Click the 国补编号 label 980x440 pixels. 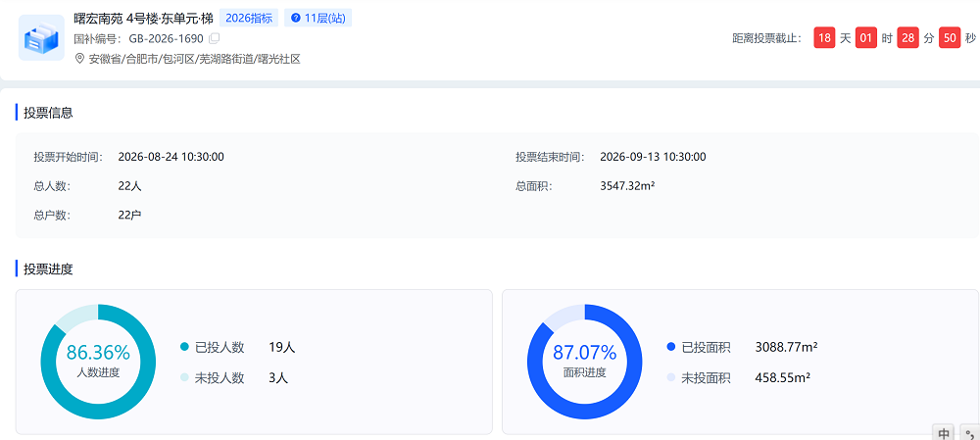click(x=98, y=39)
